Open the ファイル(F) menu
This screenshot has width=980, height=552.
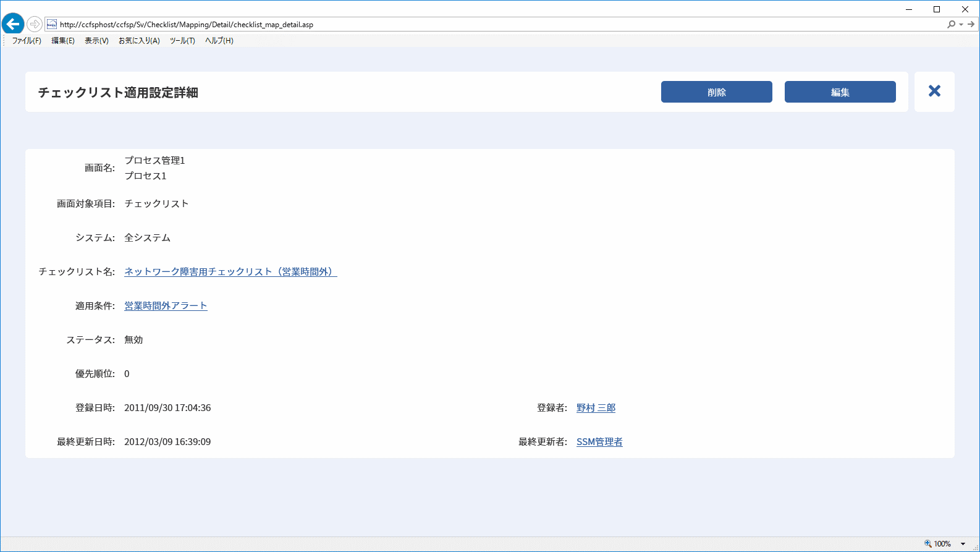click(27, 41)
